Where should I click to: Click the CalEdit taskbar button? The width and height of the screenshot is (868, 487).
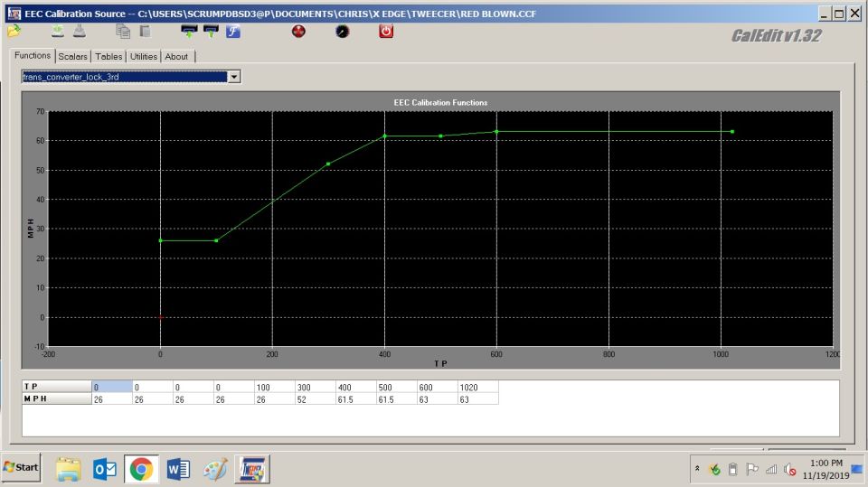tap(252, 470)
